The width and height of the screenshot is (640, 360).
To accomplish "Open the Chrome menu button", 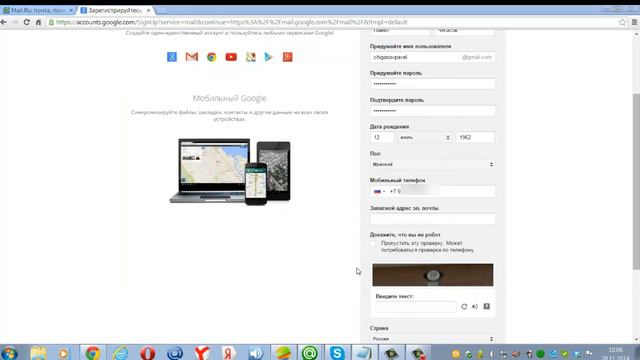I will 634,22.
